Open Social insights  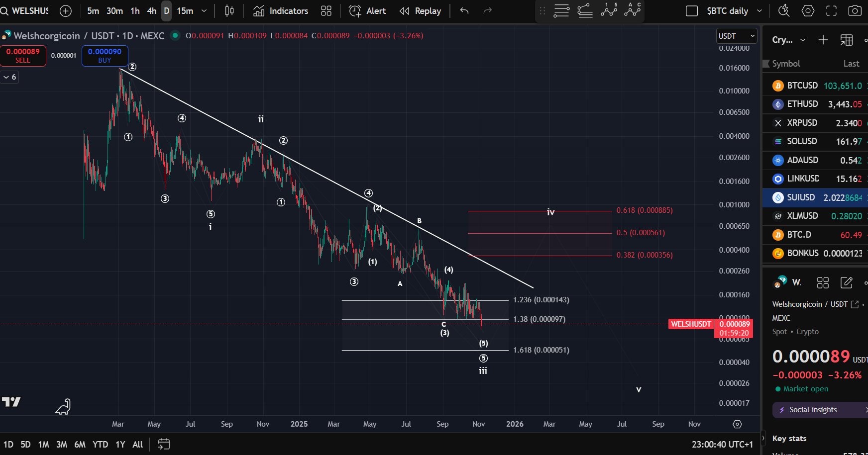820,410
